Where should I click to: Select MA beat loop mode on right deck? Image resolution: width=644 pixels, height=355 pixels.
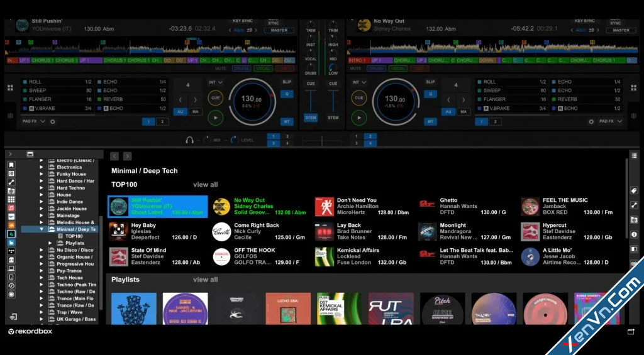click(464, 112)
